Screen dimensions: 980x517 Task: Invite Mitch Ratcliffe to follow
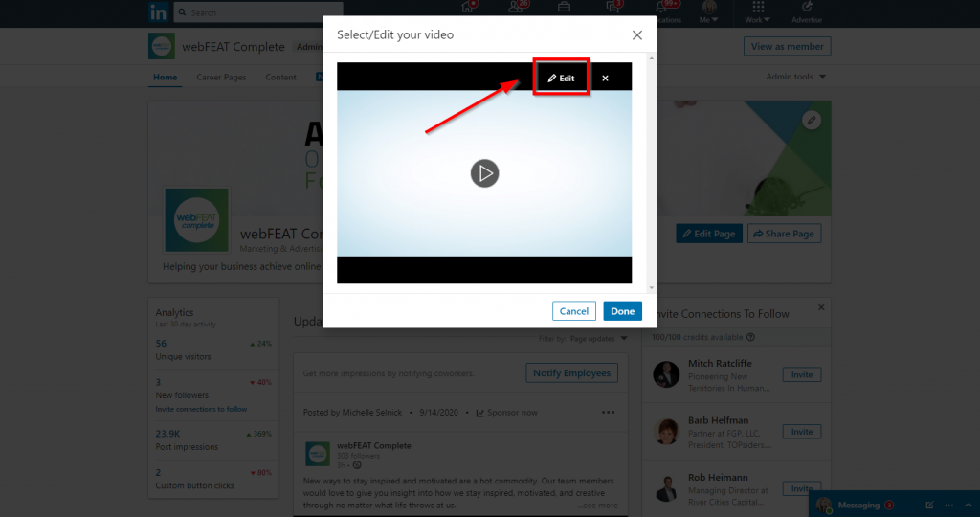click(802, 374)
